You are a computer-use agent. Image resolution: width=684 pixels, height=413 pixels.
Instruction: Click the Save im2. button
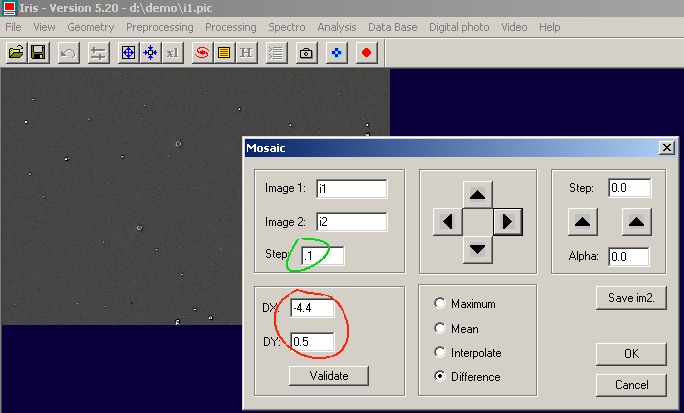pyautogui.click(x=631, y=298)
